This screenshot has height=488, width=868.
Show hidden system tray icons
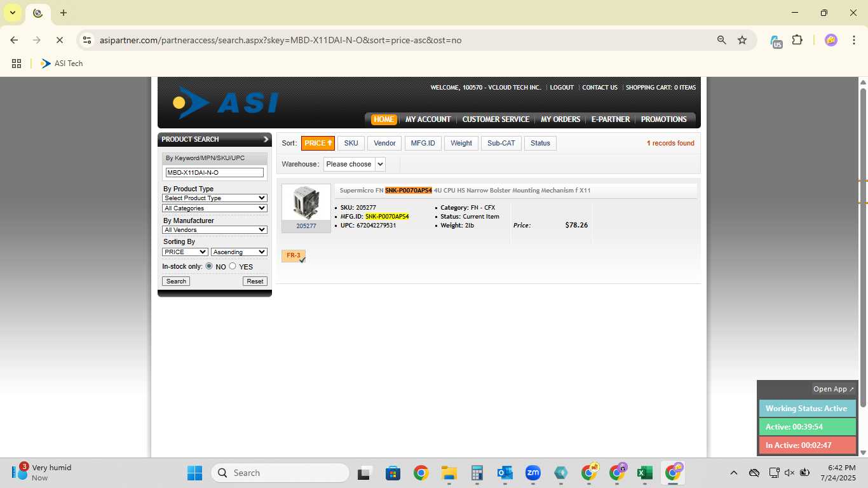733,473
